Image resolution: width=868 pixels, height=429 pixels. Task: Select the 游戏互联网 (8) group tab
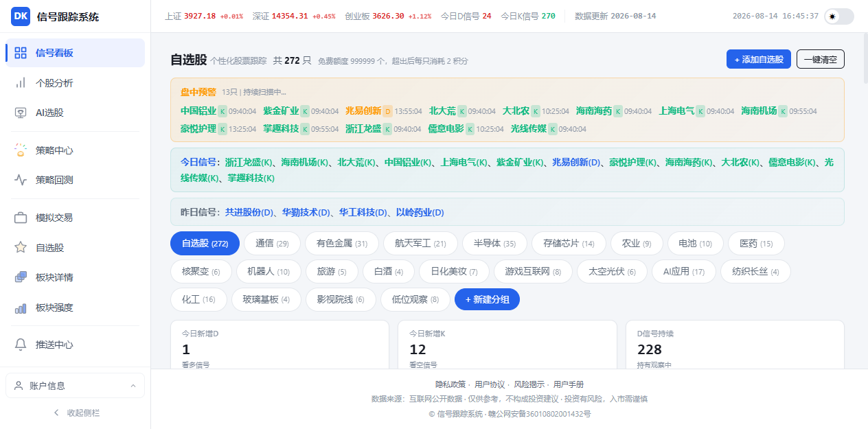tap(533, 271)
